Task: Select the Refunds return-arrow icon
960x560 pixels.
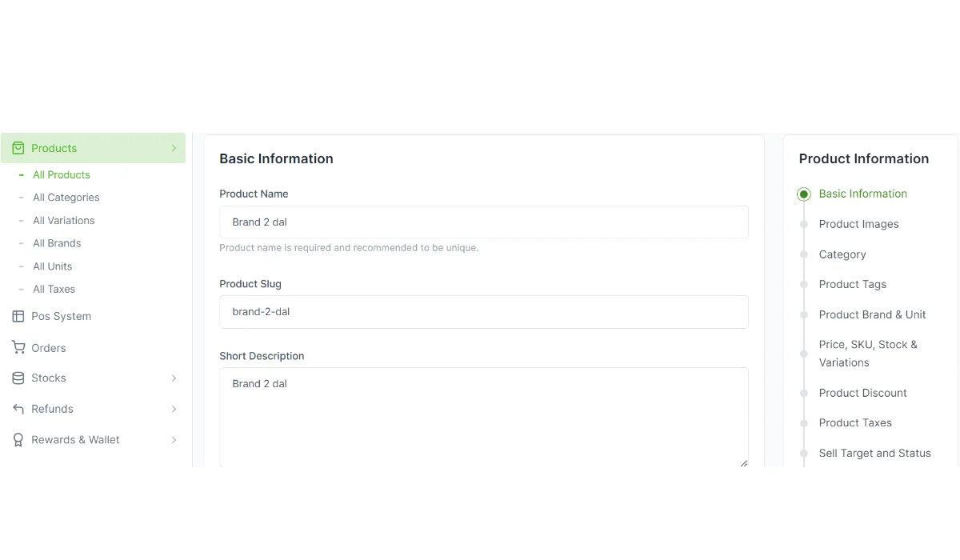Action: (18, 409)
